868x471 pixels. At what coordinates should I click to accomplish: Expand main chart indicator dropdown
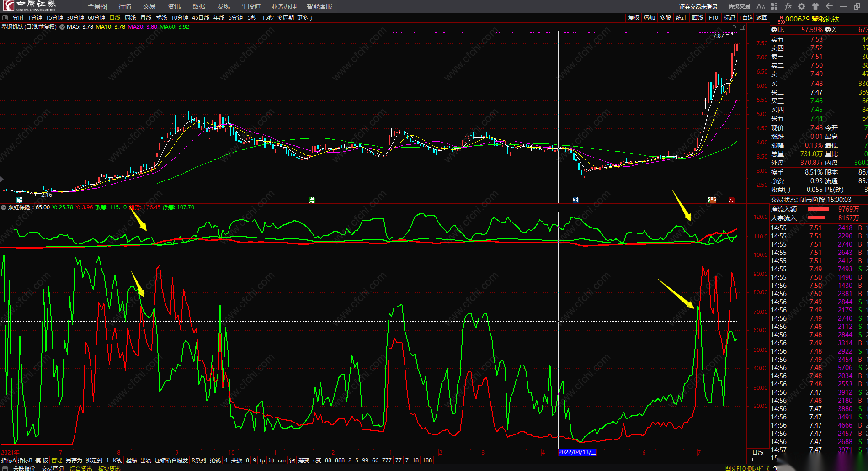pyautogui.click(x=62, y=27)
